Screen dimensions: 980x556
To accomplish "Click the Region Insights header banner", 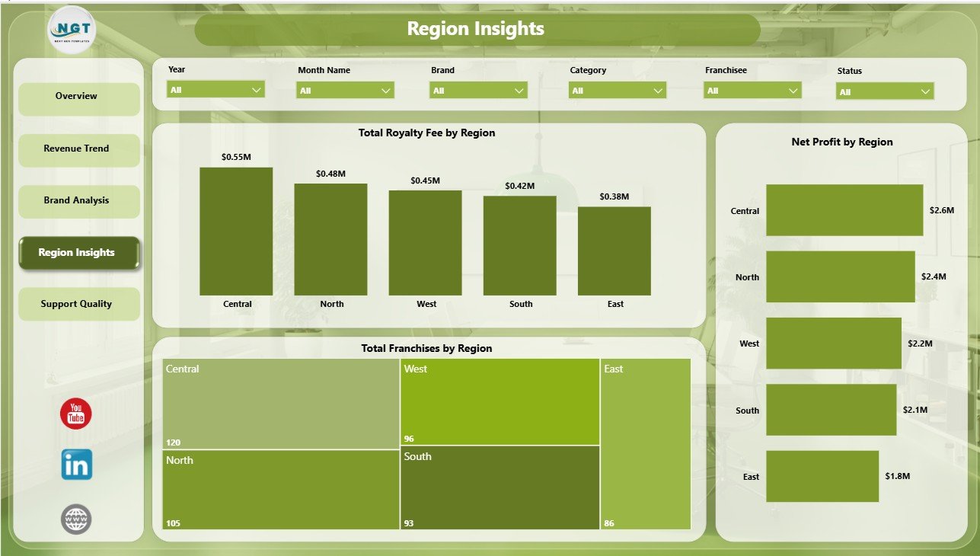I will click(x=477, y=29).
